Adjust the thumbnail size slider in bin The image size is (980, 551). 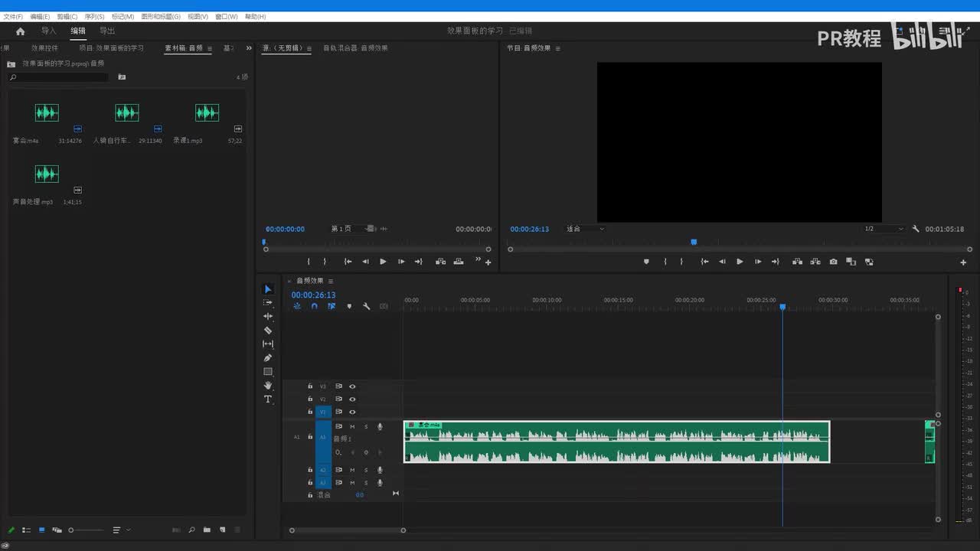click(x=72, y=530)
